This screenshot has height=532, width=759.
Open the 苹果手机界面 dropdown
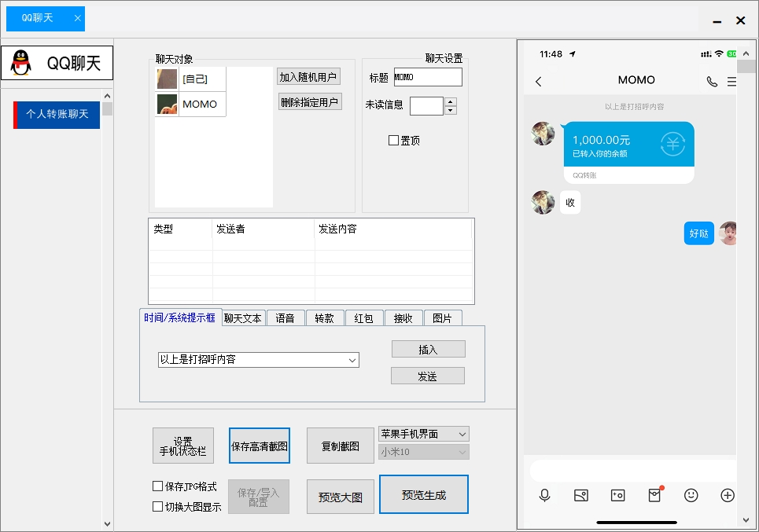423,434
